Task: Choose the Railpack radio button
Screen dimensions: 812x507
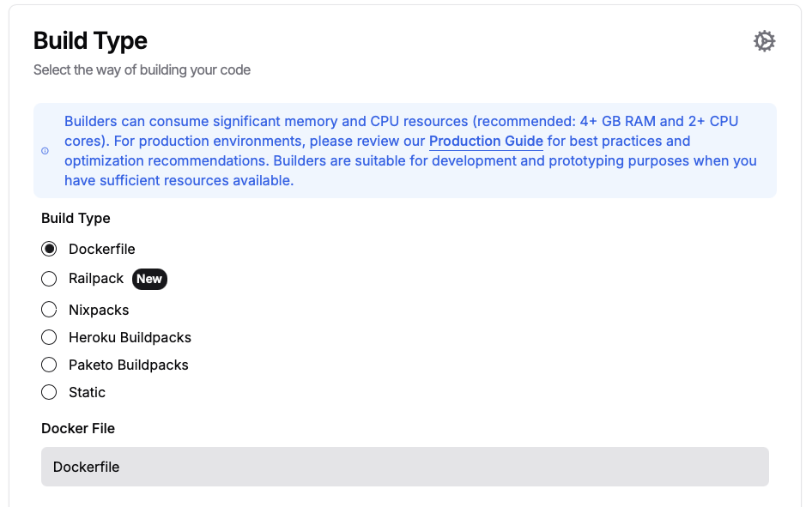Action: coord(49,279)
